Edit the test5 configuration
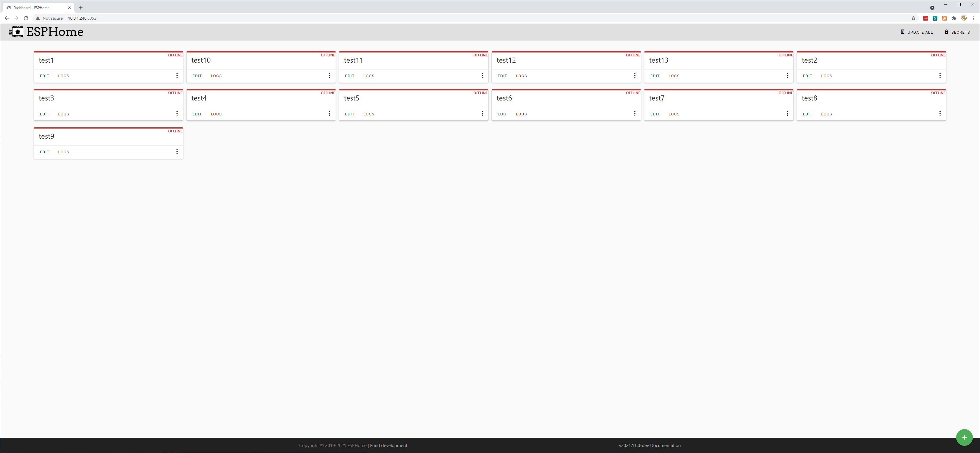Screen dimensions: 980x453 pos(350,114)
